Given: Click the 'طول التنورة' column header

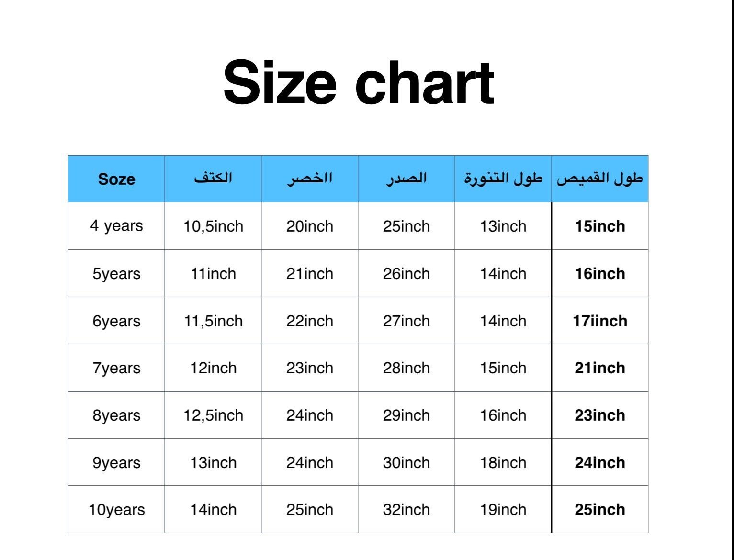Looking at the screenshot, I should (503, 179).
